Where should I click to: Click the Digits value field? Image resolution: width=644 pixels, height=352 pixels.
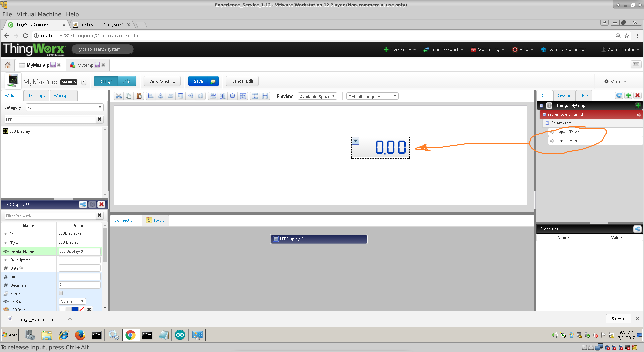pos(79,276)
